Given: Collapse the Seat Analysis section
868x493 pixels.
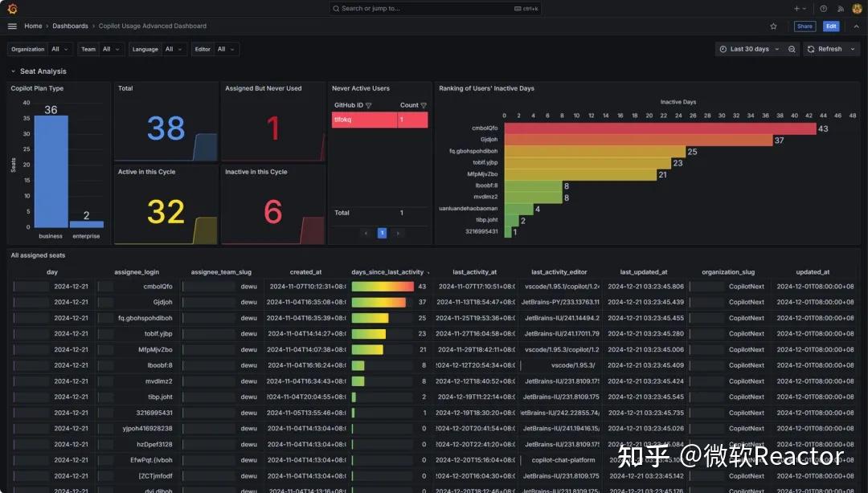Looking at the screenshot, I should pyautogui.click(x=11, y=71).
